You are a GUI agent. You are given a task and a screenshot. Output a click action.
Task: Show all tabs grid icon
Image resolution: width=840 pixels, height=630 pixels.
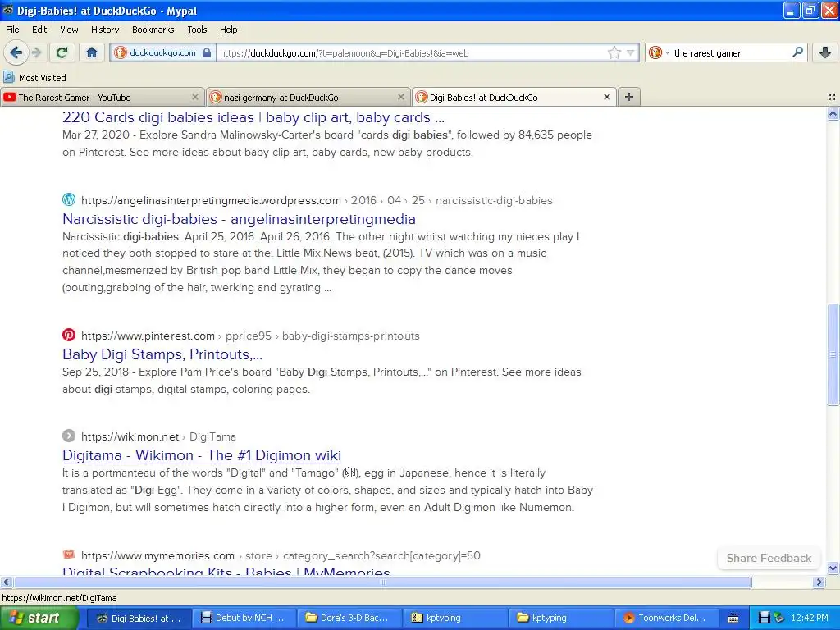832,97
